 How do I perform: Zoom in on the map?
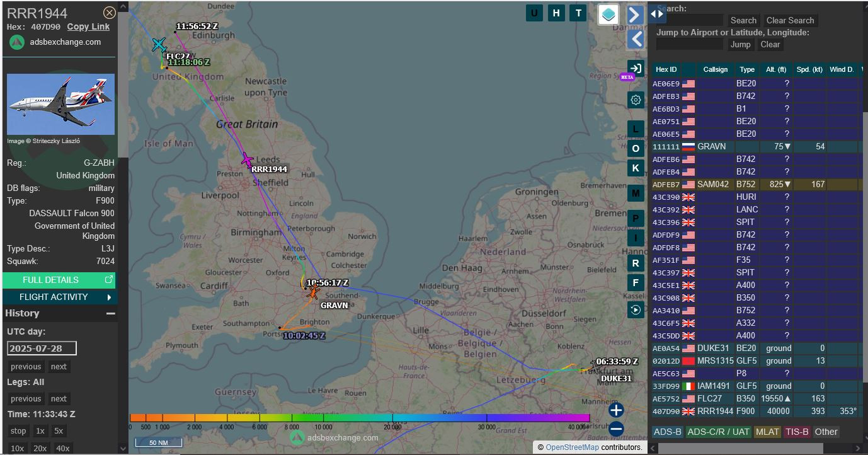click(x=616, y=410)
